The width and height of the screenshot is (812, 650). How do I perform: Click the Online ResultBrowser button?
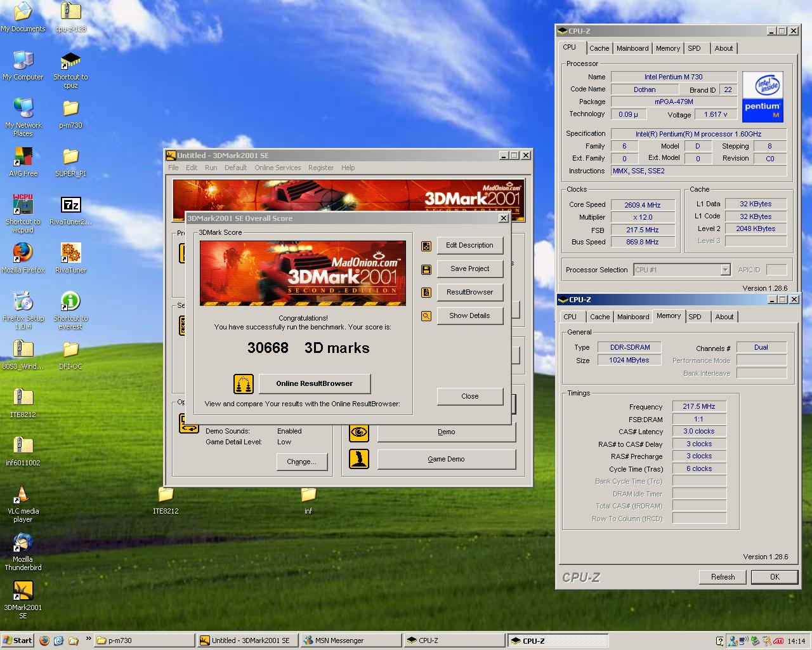315,383
